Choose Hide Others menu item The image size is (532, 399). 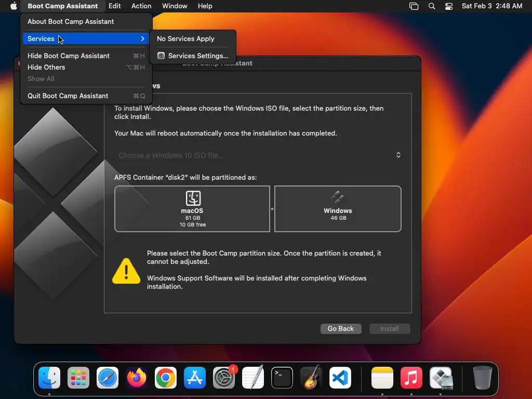(86, 67)
